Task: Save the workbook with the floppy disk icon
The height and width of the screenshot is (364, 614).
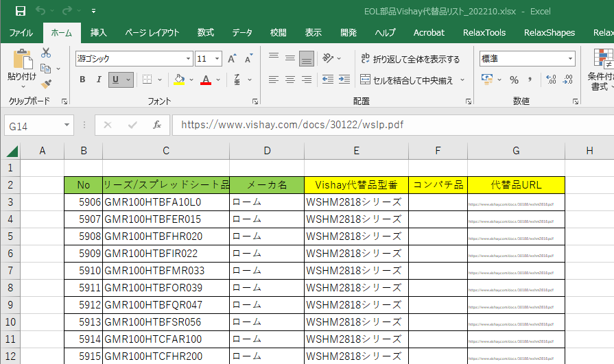Action: (x=21, y=11)
